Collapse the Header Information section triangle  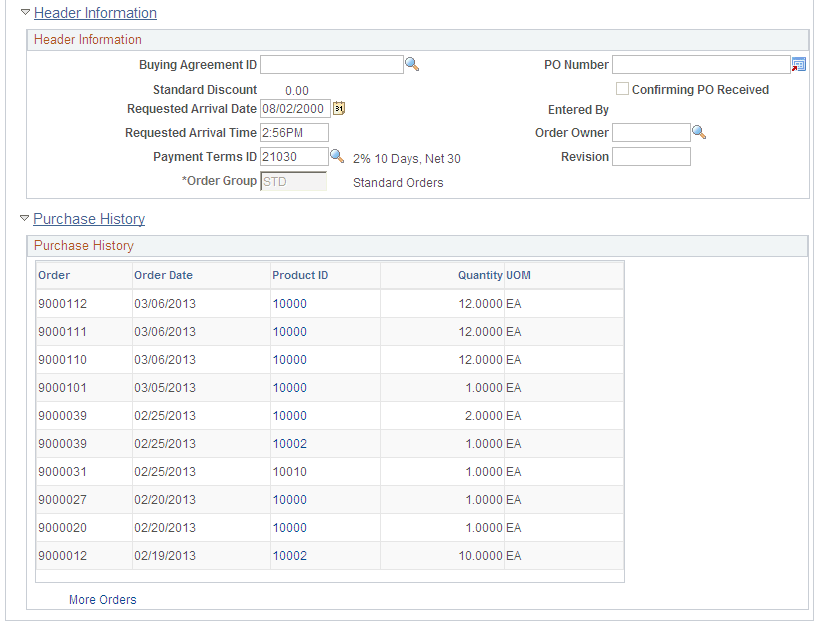click(x=24, y=12)
